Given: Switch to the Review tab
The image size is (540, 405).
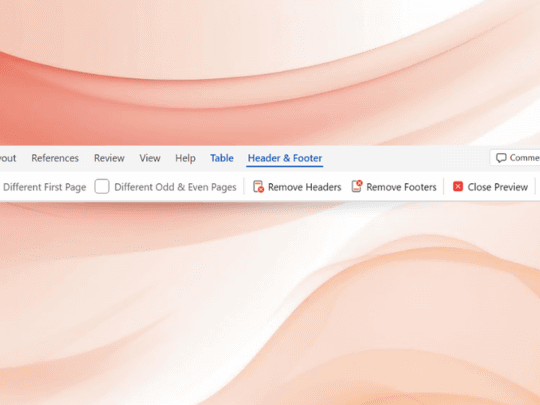Looking at the screenshot, I should point(109,158).
